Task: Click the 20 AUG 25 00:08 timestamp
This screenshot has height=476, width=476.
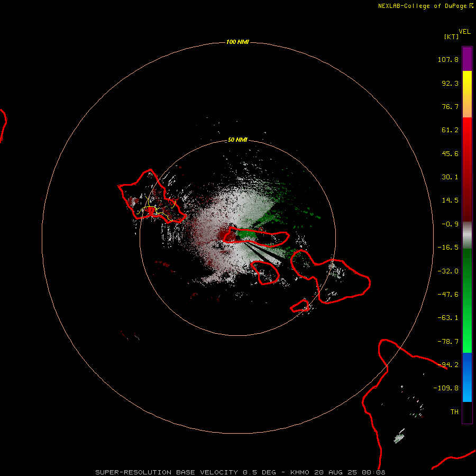Action: [x=350, y=472]
